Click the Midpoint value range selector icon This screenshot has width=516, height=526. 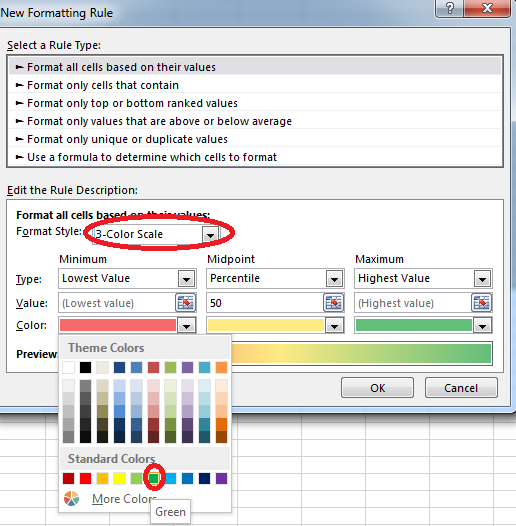point(333,303)
